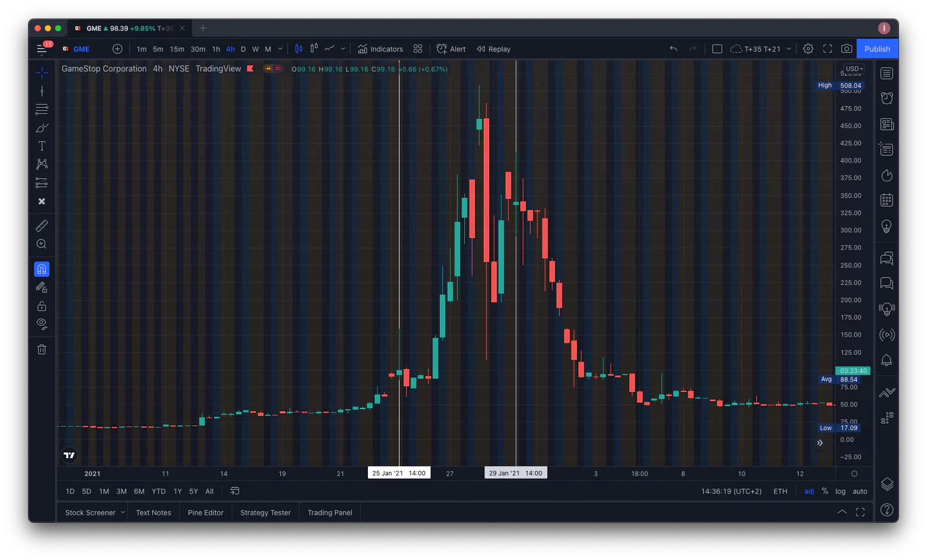Open the ideas lightbulb panel
This screenshot has width=927, height=560.
(x=886, y=227)
